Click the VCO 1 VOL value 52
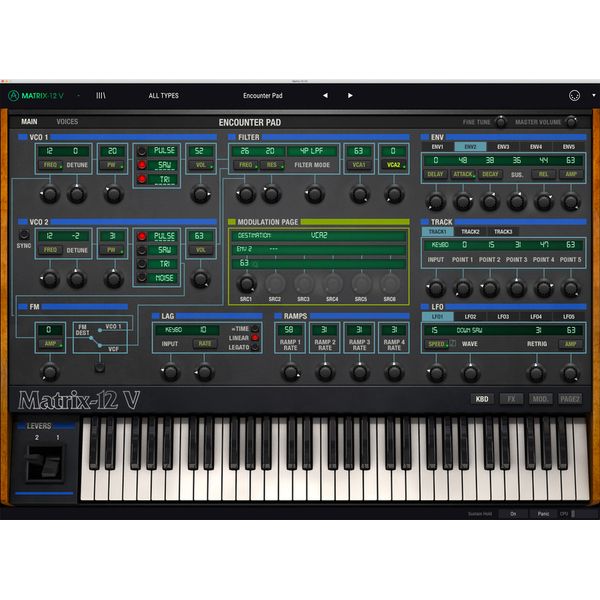Image resolution: width=600 pixels, height=600 pixels. tap(201, 151)
